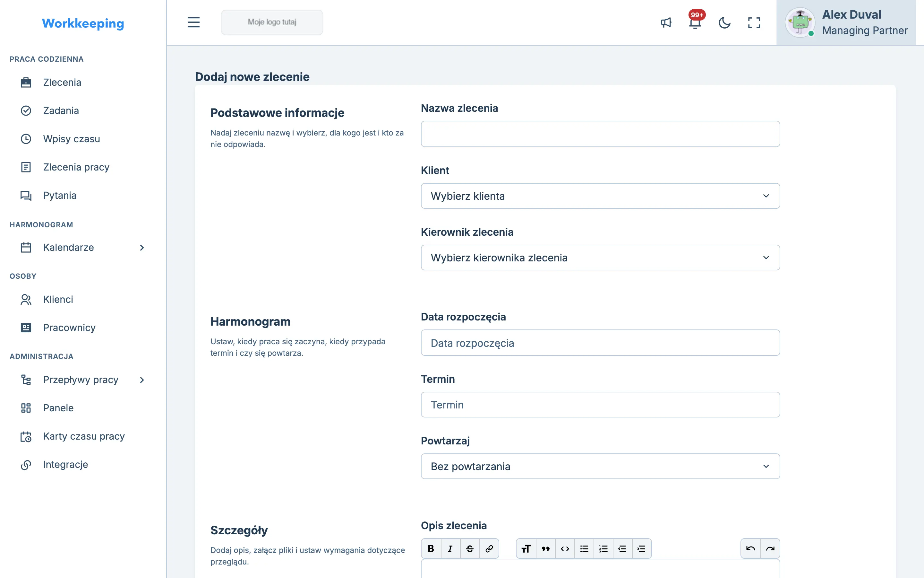Click the announcements megaphone icon
The height and width of the screenshot is (578, 924).
click(666, 22)
